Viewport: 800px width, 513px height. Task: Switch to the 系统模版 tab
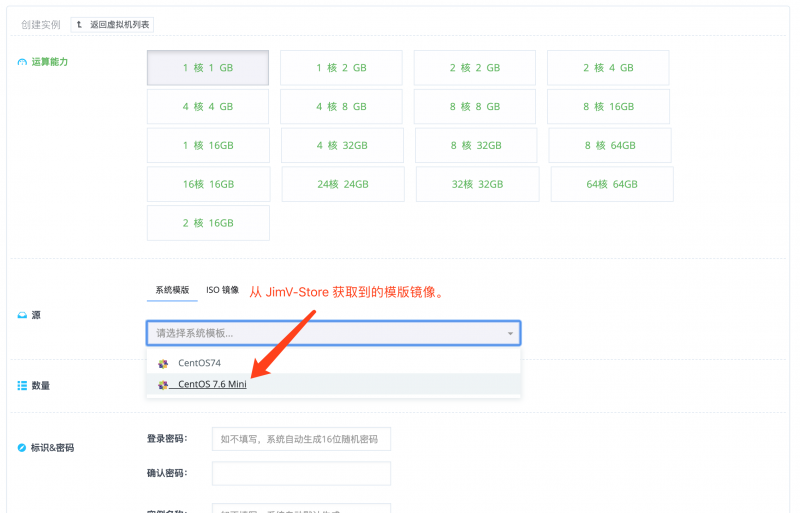172,290
